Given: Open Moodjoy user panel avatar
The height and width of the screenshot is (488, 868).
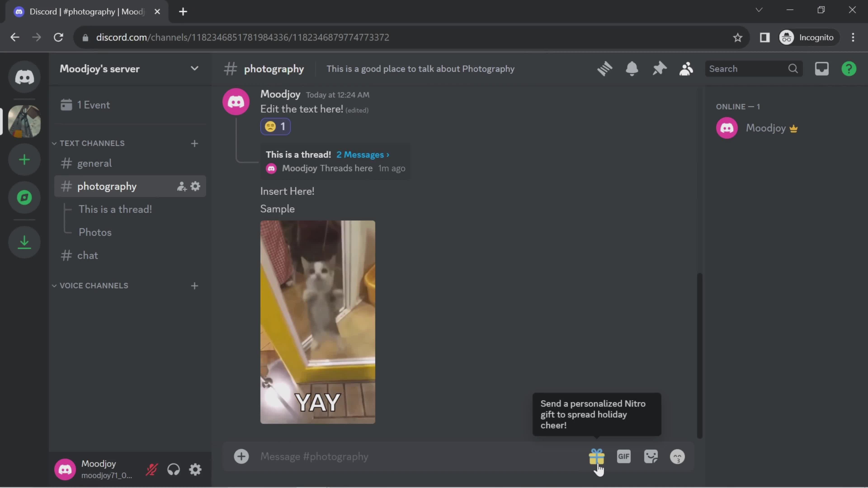Looking at the screenshot, I should click(x=65, y=469).
